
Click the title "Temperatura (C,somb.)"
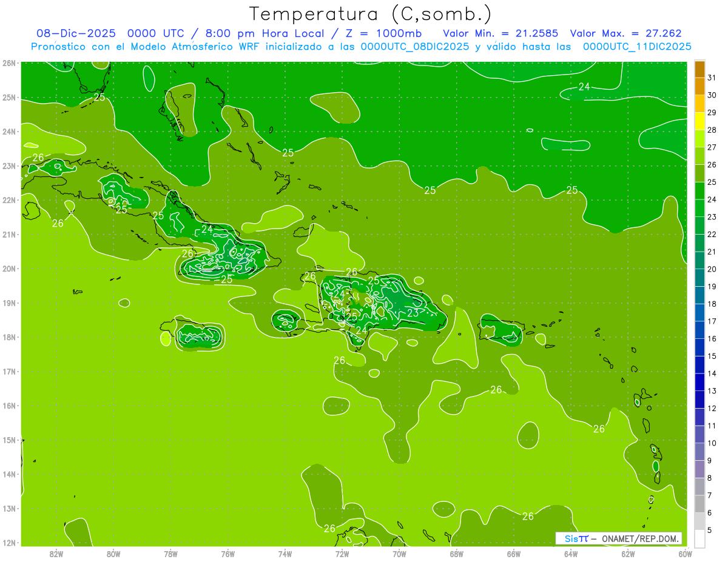371,14
